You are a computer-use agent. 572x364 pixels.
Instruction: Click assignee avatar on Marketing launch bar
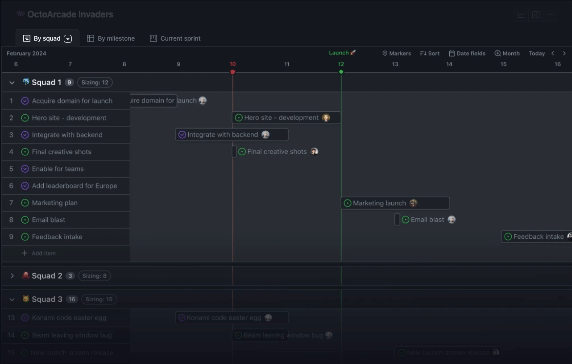point(413,203)
